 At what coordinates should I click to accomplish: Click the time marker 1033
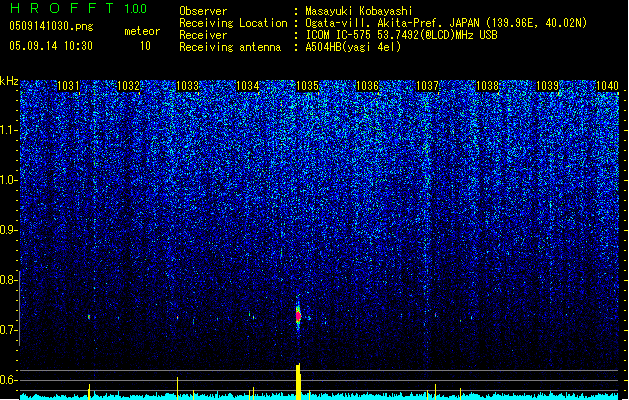click(x=188, y=86)
